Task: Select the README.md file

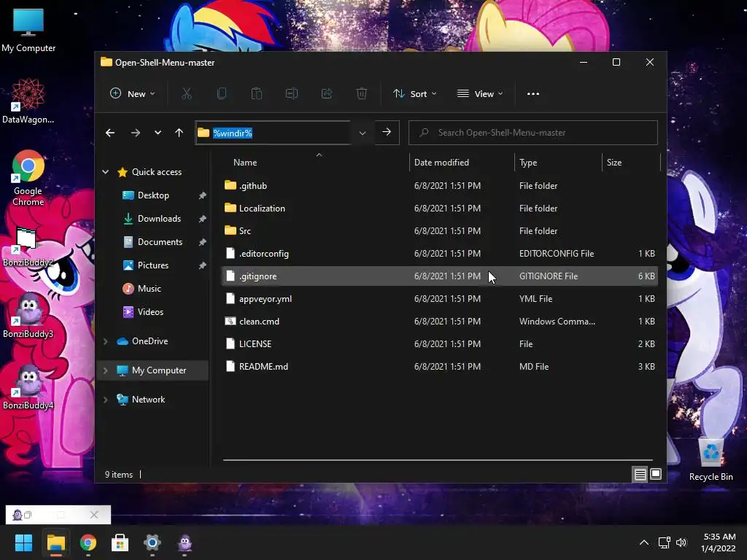Action: (440, 367)
